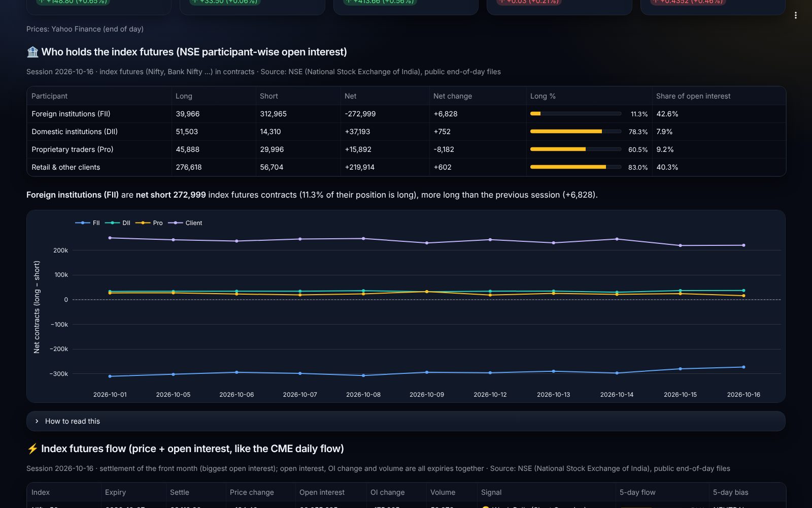
Task: Click Client data point on 2026-10-01
Action: 110,238
